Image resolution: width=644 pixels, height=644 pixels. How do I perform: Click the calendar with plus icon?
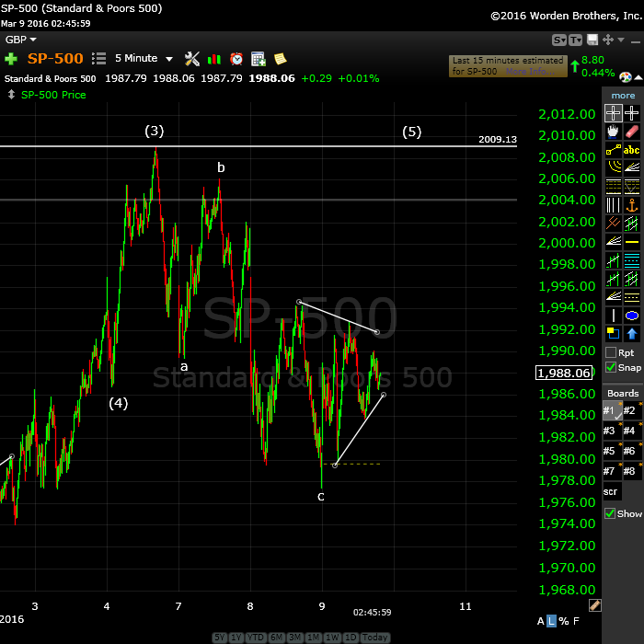(259, 59)
